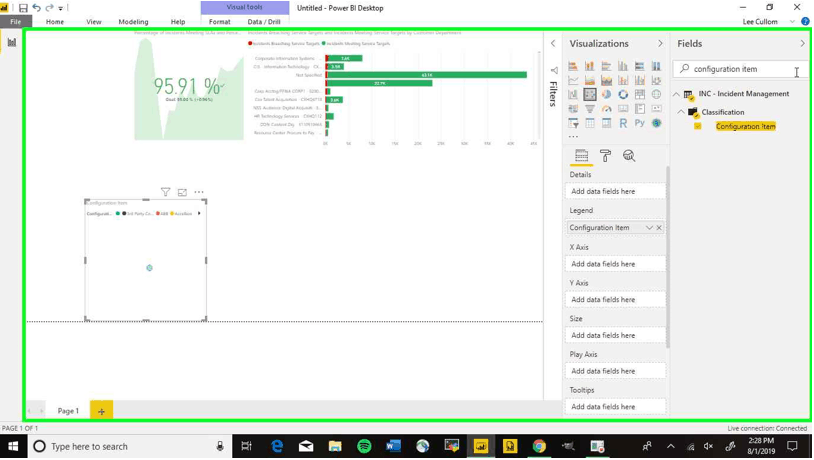Select the Area chart visual
The image size is (814, 460).
[x=590, y=80]
